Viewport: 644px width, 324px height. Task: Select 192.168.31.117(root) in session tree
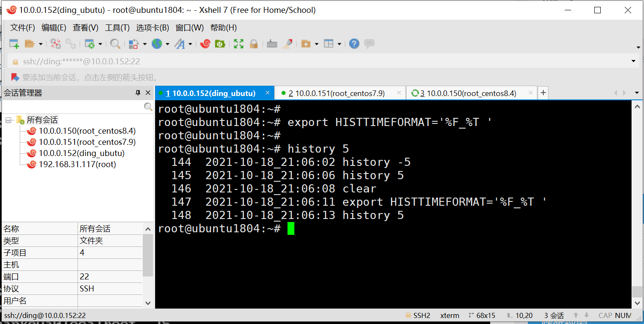pyautogui.click(x=77, y=164)
